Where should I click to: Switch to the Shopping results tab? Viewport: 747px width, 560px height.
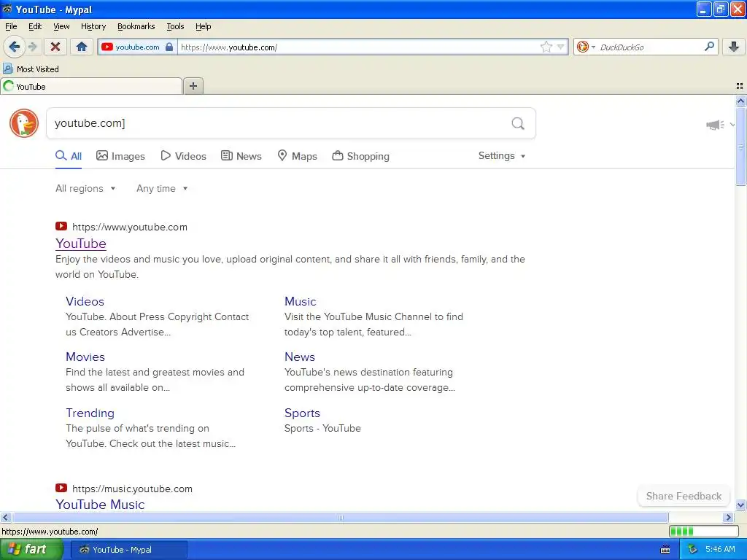click(360, 156)
